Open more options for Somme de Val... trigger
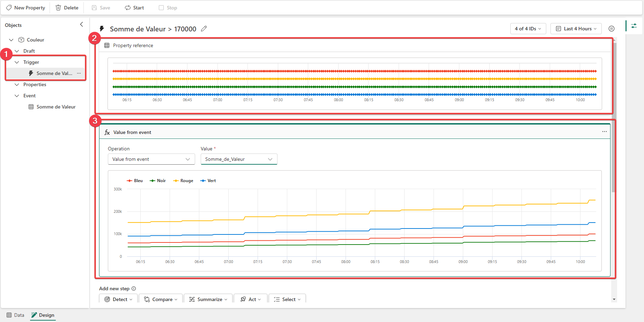Image resolution: width=644 pixels, height=322 pixels. coord(79,73)
